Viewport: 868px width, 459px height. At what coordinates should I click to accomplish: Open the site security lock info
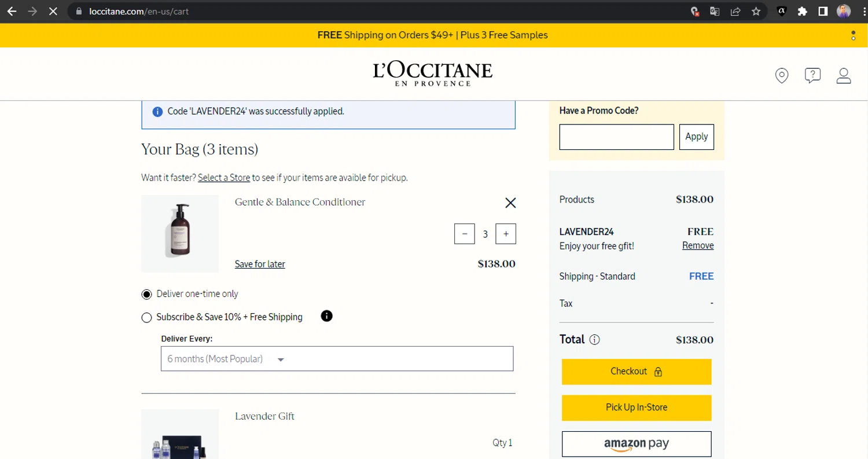(79, 11)
